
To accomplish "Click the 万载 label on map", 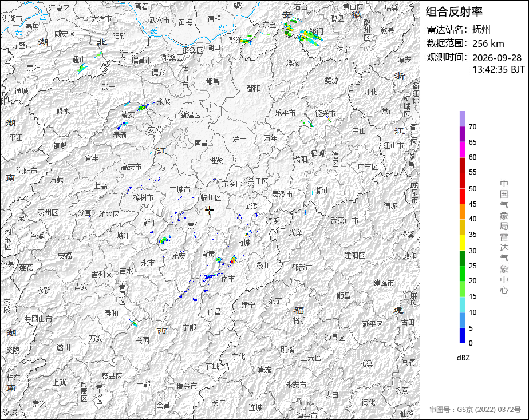I will (56, 180).
